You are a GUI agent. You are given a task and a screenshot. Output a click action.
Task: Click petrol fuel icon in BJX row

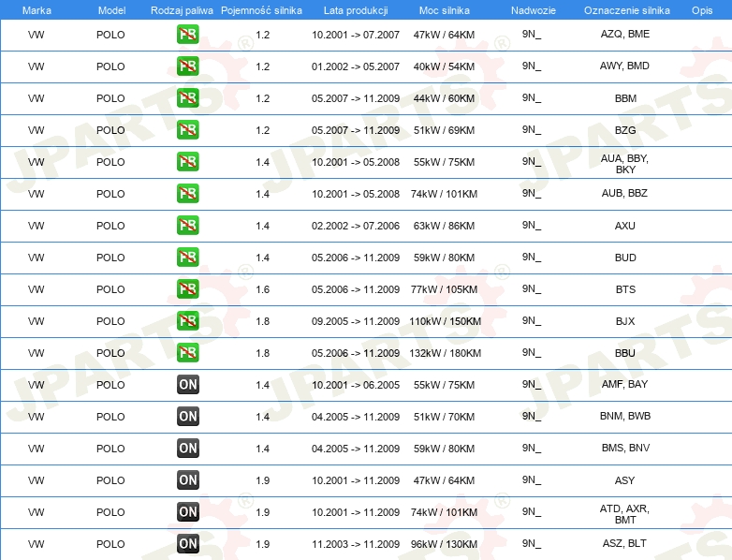[x=187, y=320]
